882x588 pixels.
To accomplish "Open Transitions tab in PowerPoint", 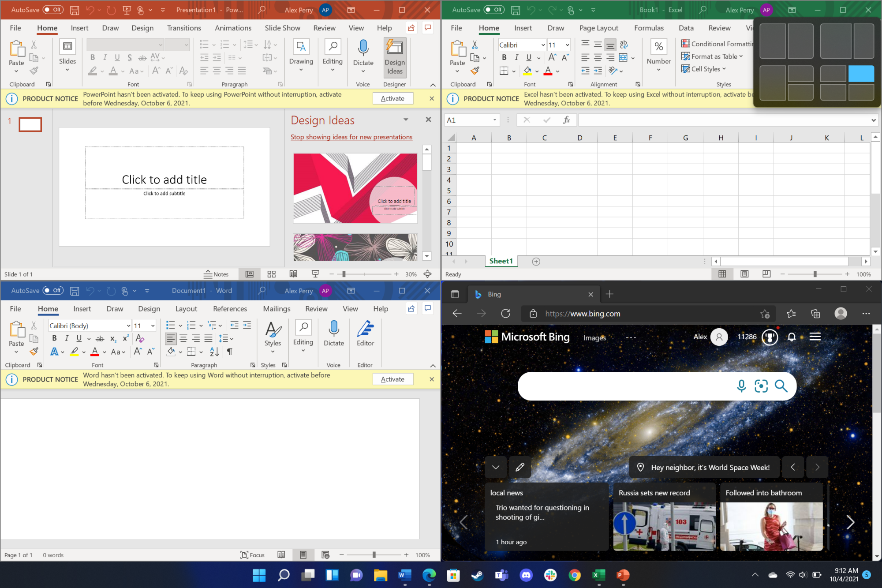I will coord(184,28).
